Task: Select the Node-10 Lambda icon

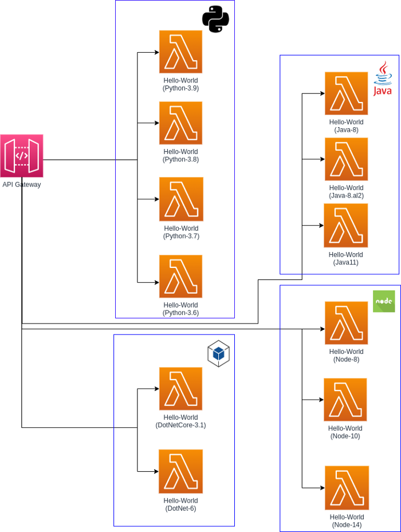Action: (345, 400)
